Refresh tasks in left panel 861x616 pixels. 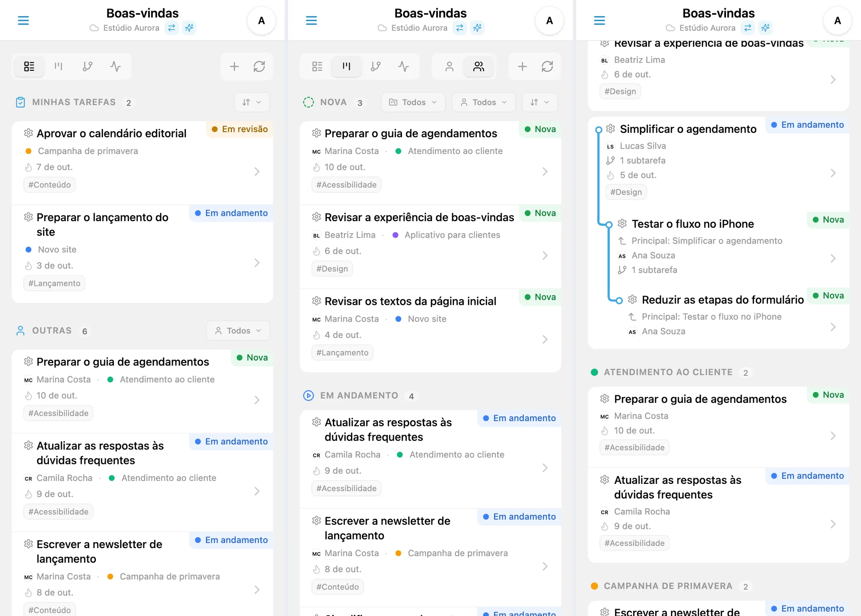[x=260, y=66]
